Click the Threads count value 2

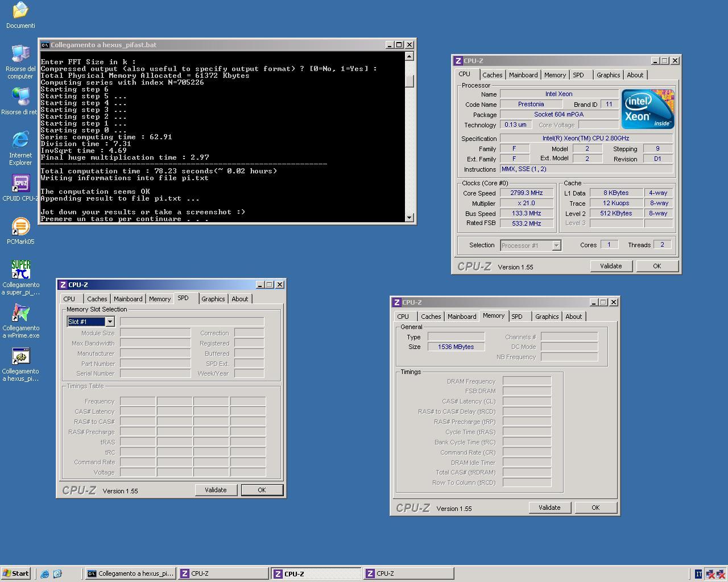pos(662,245)
